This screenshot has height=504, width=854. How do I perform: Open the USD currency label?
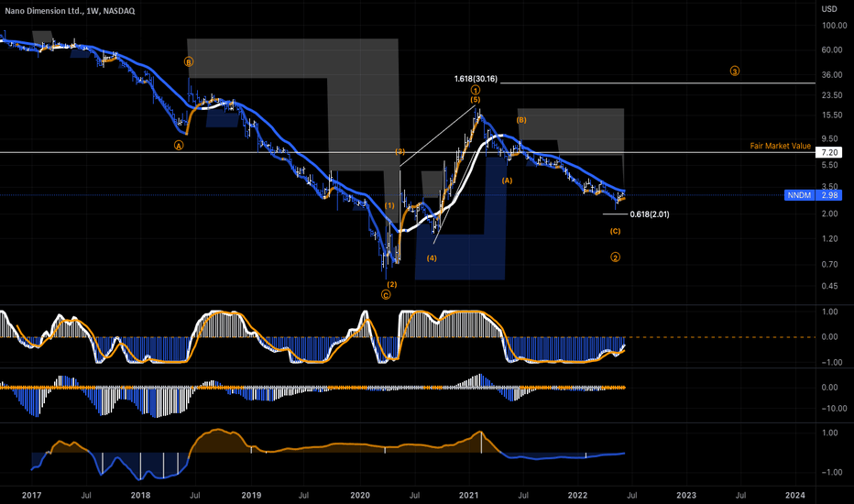coord(829,9)
